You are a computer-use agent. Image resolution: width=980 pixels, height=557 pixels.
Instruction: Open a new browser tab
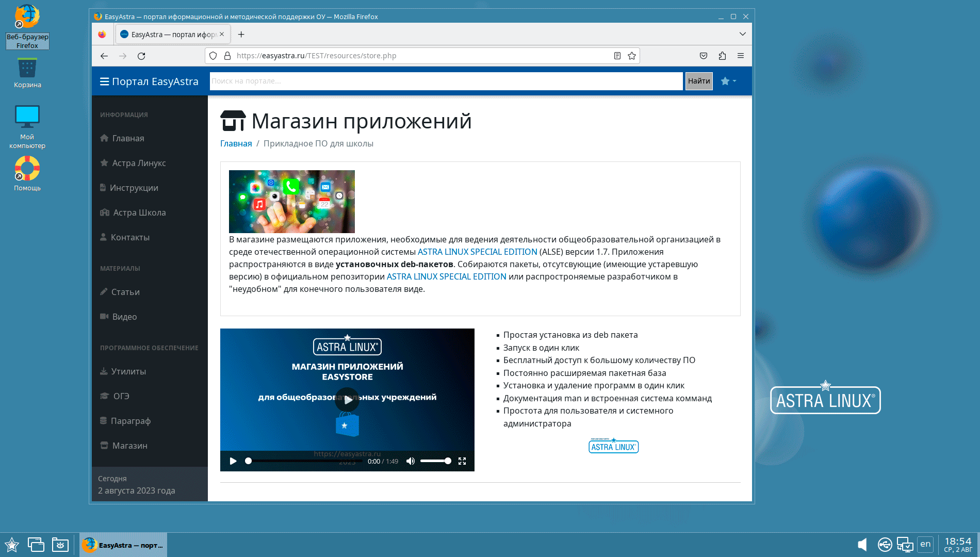(x=241, y=35)
